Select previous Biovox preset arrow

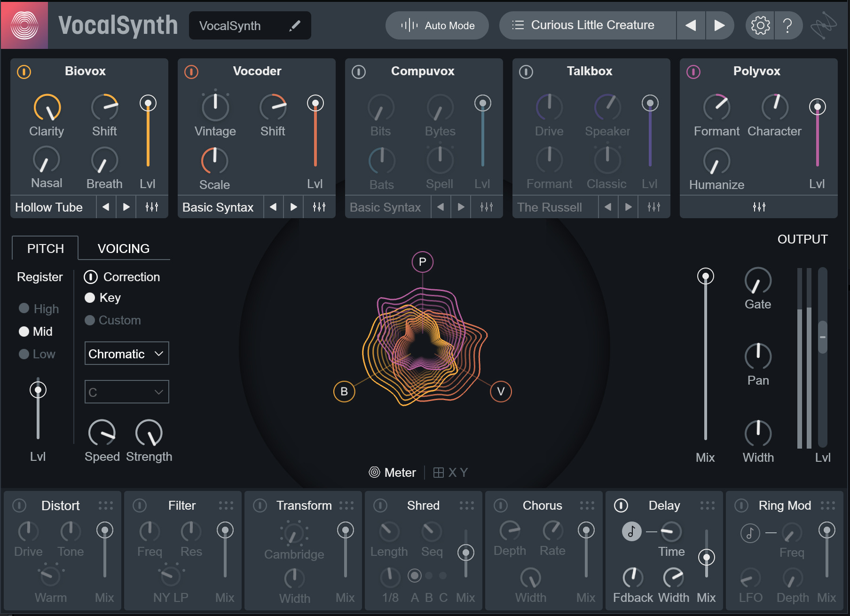point(106,207)
